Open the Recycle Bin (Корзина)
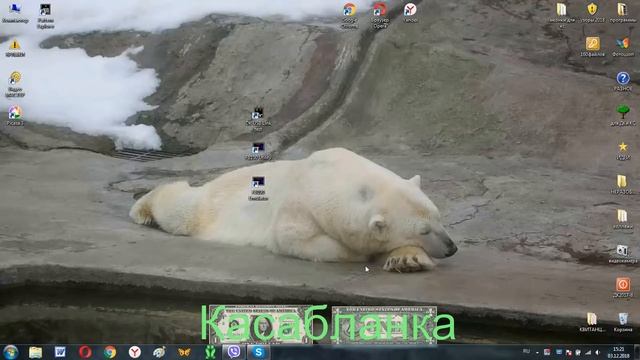 pyautogui.click(x=623, y=322)
